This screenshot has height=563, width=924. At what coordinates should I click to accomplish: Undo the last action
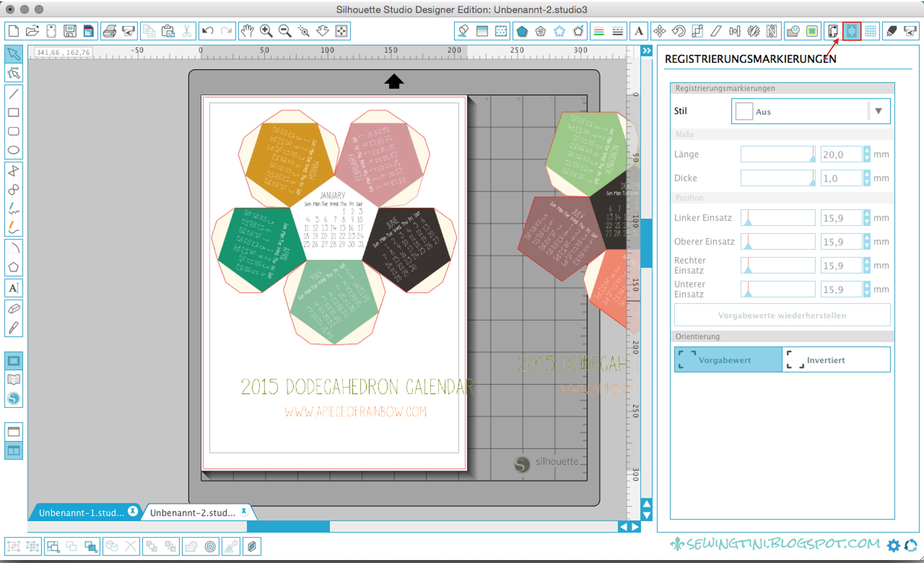208,31
